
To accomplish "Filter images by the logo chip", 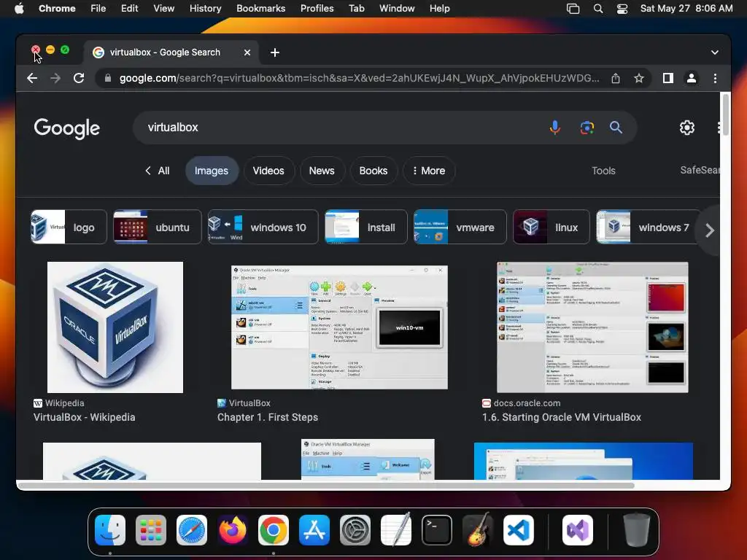I will click(69, 227).
